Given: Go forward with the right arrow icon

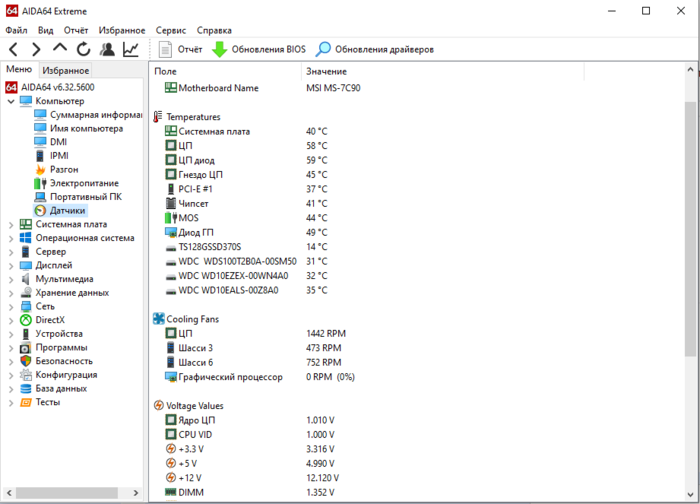Looking at the screenshot, I should (x=37, y=49).
